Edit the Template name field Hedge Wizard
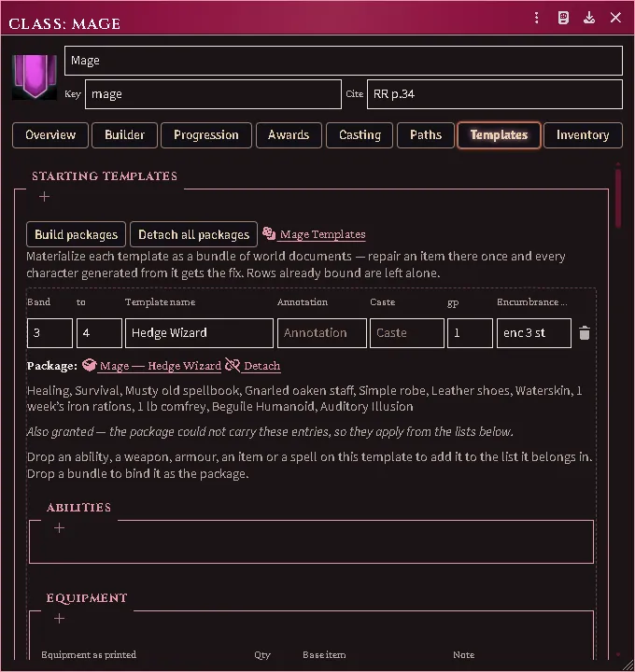Viewport: 635px width, 672px height. (x=200, y=333)
